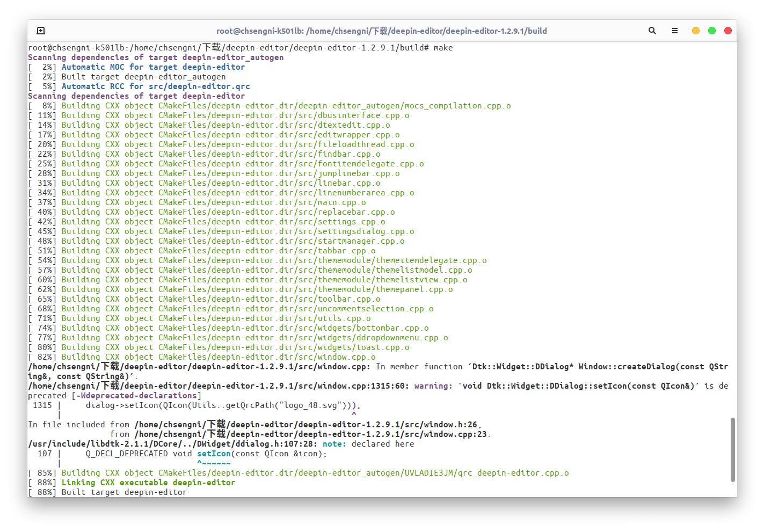Click the "src/dbusinterface.cpp.o" build line
The height and width of the screenshot is (532, 764).
pos(219,115)
